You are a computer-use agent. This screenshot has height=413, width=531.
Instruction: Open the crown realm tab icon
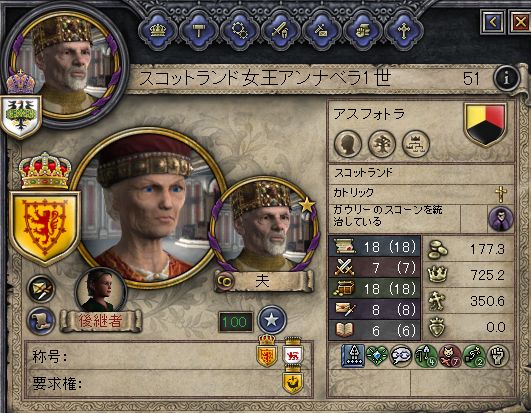point(158,31)
